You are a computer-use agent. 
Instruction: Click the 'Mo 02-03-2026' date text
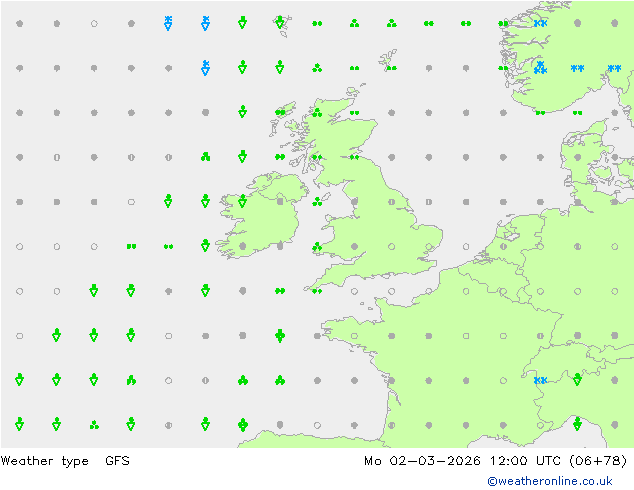(x=422, y=461)
